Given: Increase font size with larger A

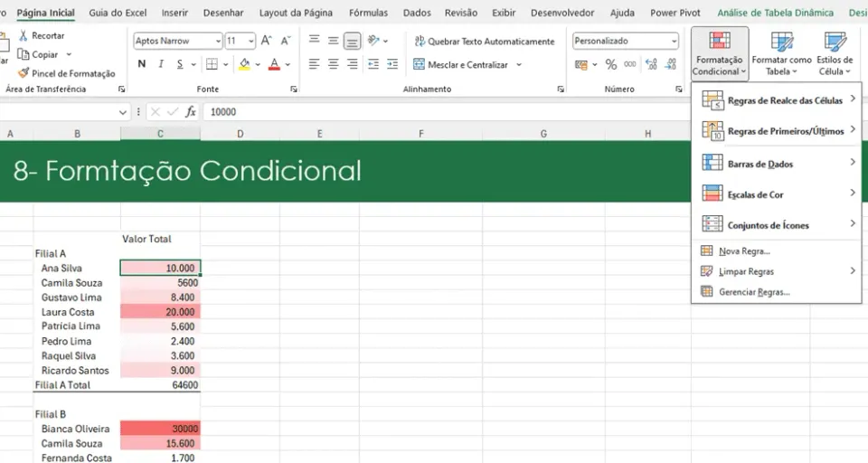Looking at the screenshot, I should pos(266,41).
